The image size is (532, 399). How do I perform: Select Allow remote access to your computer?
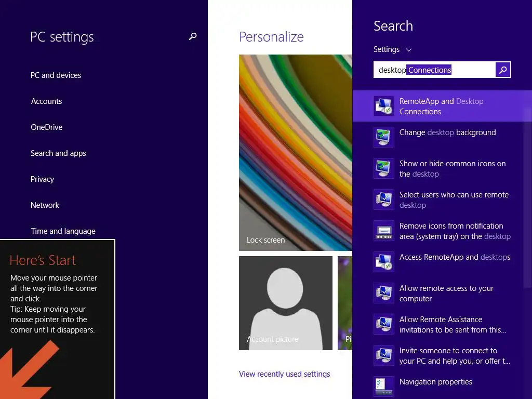442,293
